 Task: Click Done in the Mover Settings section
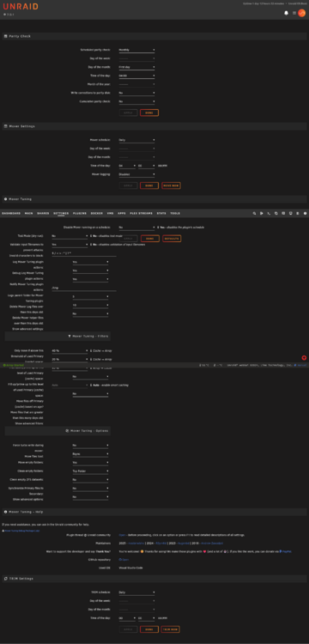[149, 185]
